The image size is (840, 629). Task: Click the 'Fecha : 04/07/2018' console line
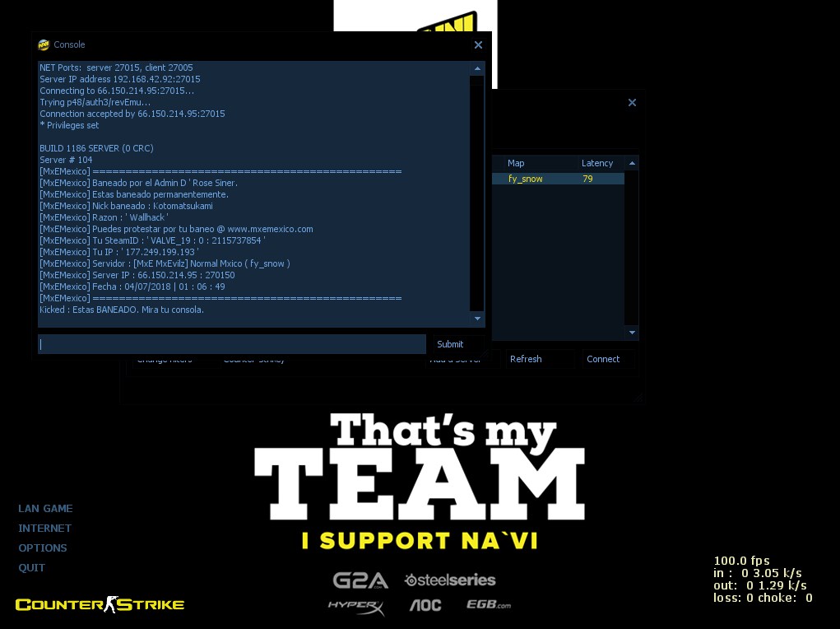coord(132,287)
